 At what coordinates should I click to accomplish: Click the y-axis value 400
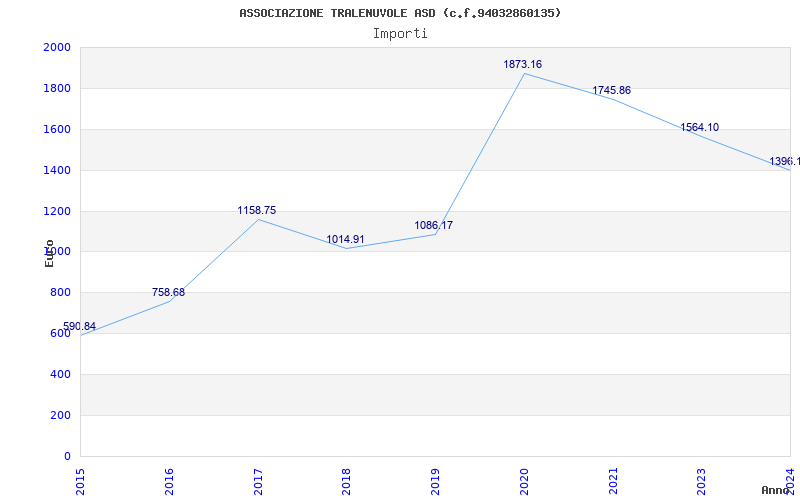click(x=60, y=374)
